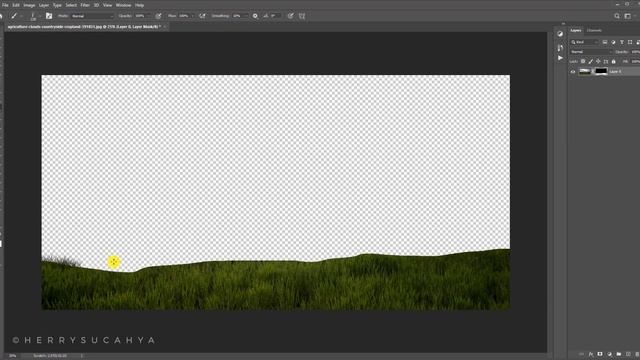Select the Layer 0 mask thumbnail
640x360 pixels.
click(x=601, y=71)
